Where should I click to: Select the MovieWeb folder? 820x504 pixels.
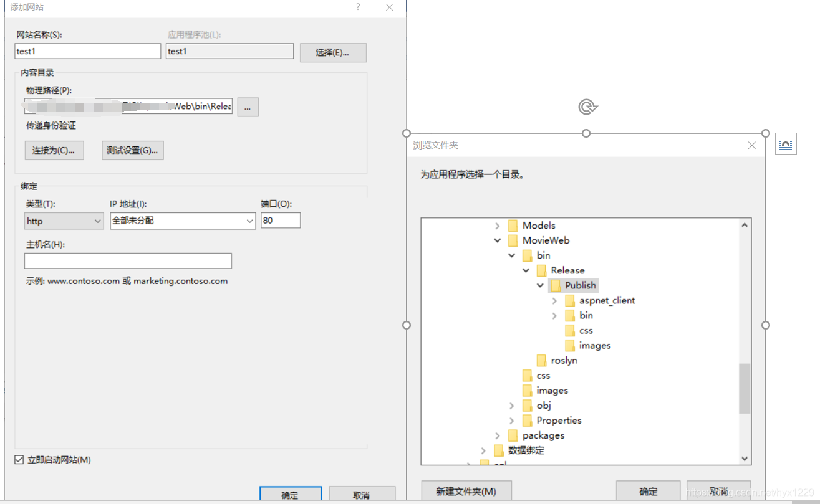(546, 240)
